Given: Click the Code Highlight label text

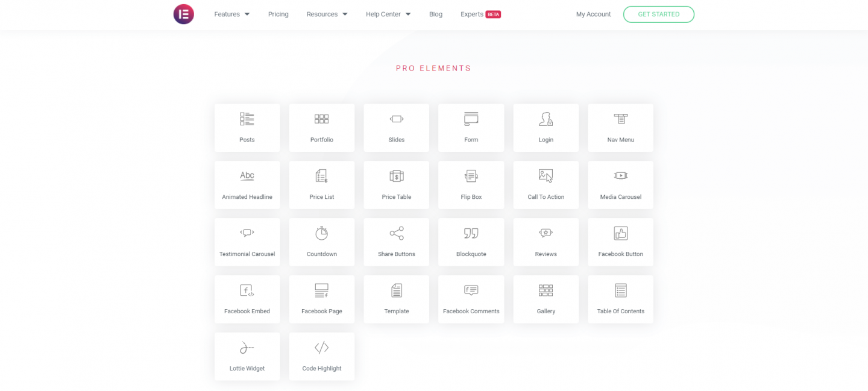Looking at the screenshot, I should pos(322,369).
